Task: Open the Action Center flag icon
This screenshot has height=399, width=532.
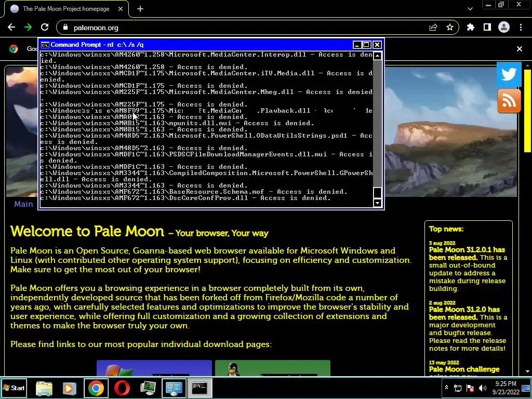Action: point(470,388)
